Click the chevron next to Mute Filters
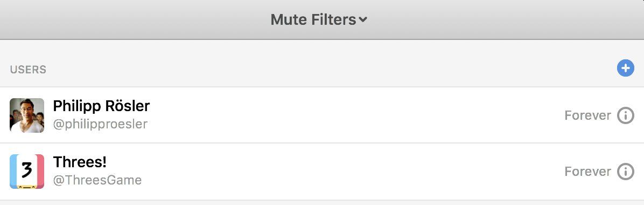Image resolution: width=644 pixels, height=205 pixels. pyautogui.click(x=363, y=20)
